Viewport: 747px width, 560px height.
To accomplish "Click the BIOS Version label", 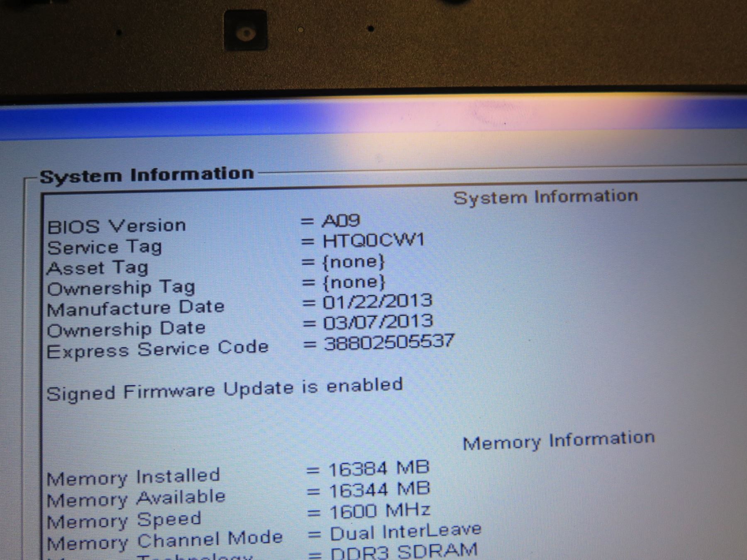I will click(x=116, y=226).
